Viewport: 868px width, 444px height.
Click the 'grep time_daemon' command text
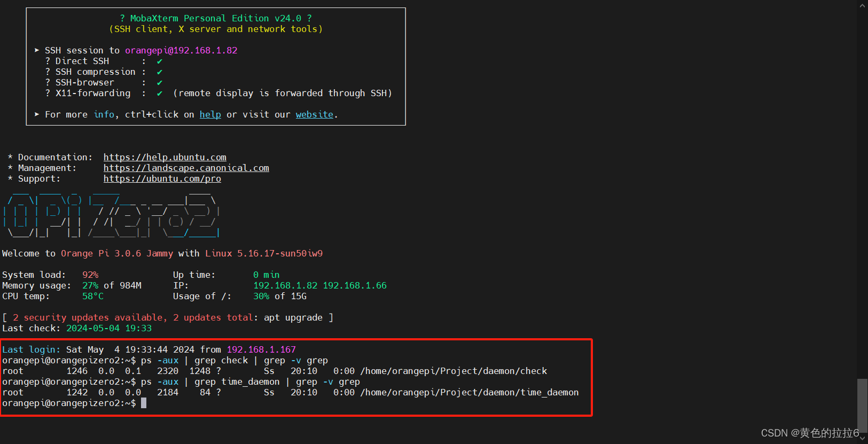(x=237, y=381)
